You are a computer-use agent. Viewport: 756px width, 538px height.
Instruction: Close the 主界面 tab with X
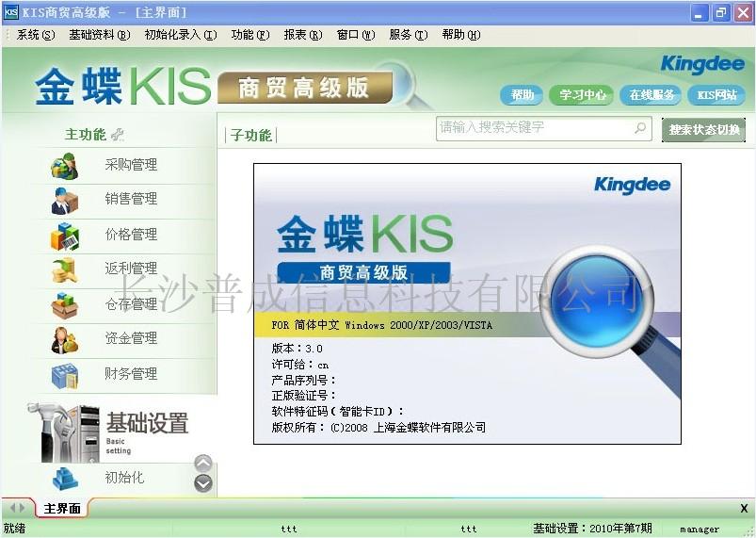pyautogui.click(x=744, y=508)
